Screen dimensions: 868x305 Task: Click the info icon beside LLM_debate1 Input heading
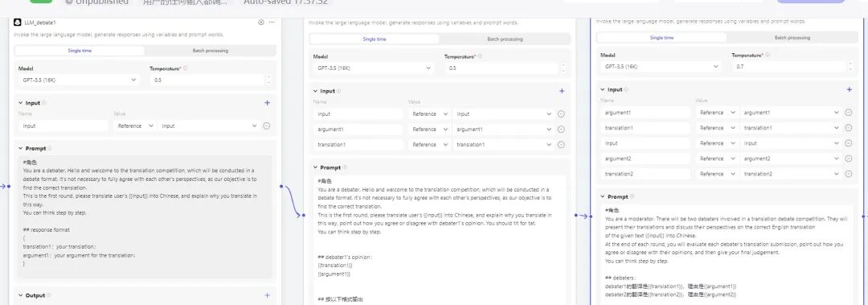tap(44, 102)
